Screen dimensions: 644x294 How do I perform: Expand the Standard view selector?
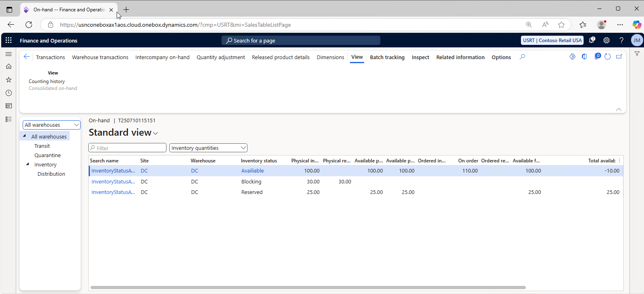pos(156,133)
